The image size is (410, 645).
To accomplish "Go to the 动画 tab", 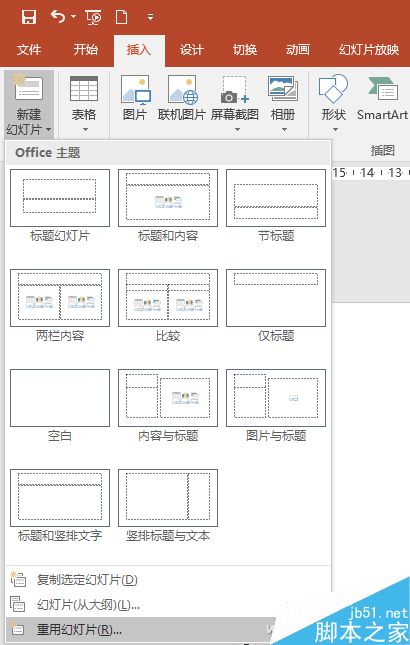I will 298,50.
